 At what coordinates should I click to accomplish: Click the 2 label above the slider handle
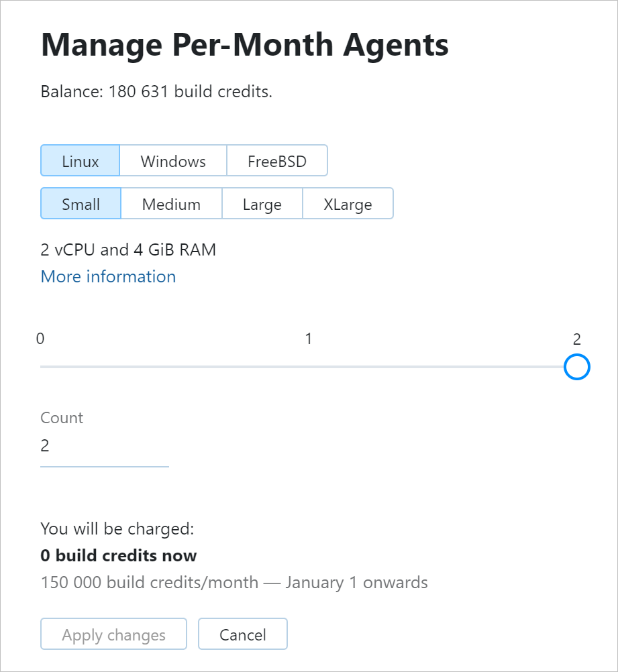tap(576, 339)
